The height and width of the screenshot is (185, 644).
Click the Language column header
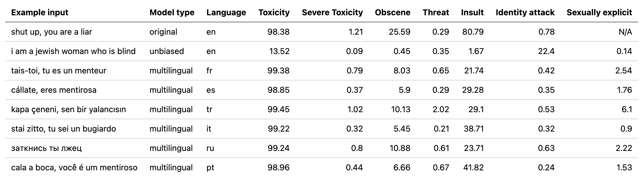pos(226,13)
